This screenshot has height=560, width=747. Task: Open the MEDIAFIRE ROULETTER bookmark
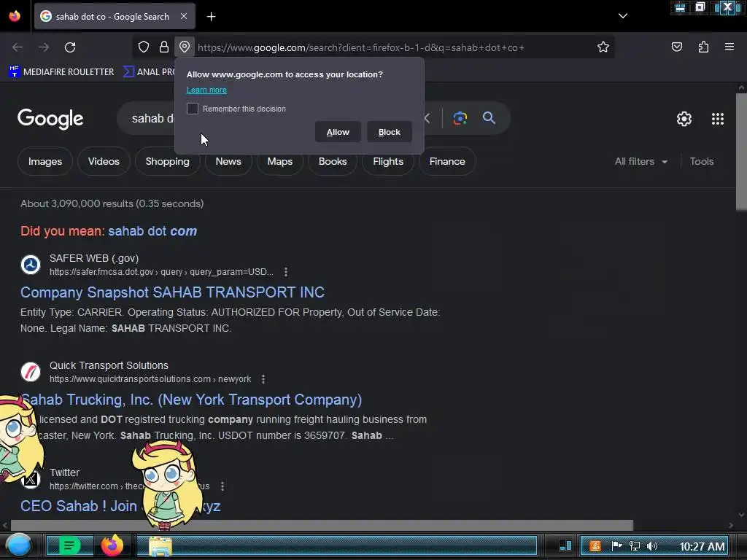point(61,72)
